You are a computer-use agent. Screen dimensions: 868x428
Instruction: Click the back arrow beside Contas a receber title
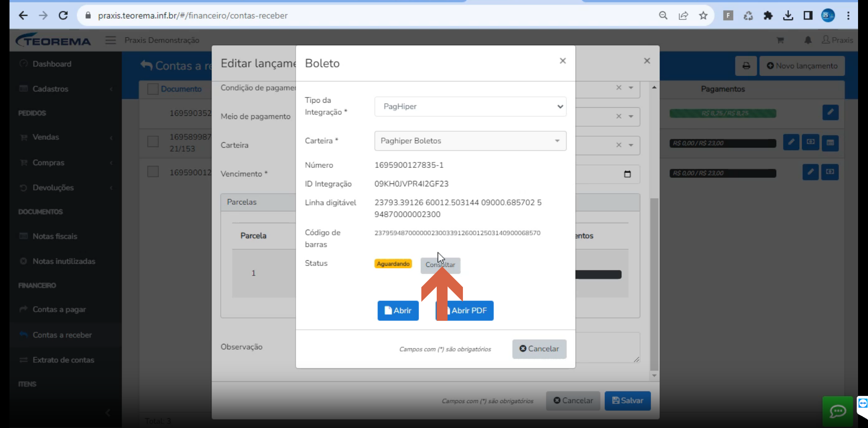(146, 65)
